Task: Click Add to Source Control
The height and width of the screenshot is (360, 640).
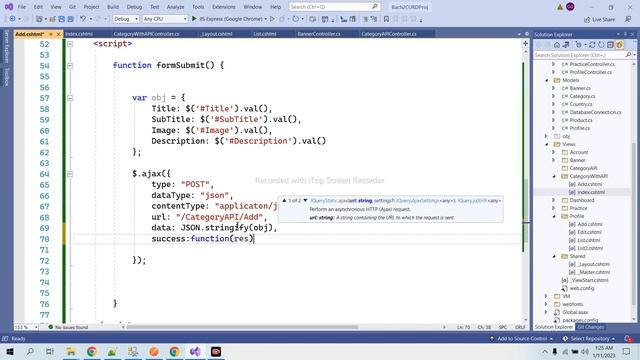Action: [x=522, y=338]
